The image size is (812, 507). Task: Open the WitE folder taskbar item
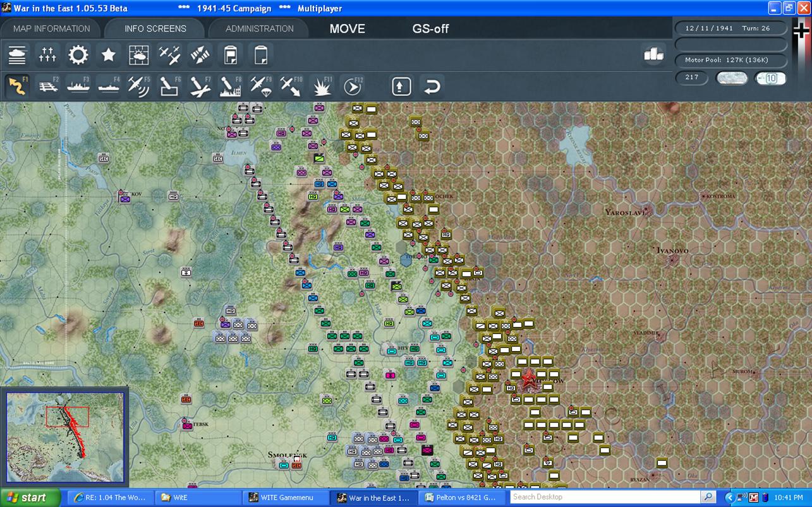197,498
